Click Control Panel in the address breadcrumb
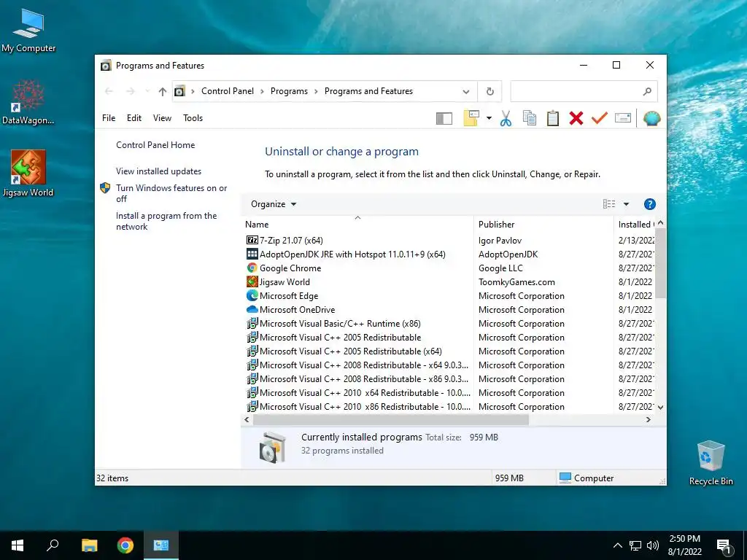747x560 pixels. click(228, 91)
